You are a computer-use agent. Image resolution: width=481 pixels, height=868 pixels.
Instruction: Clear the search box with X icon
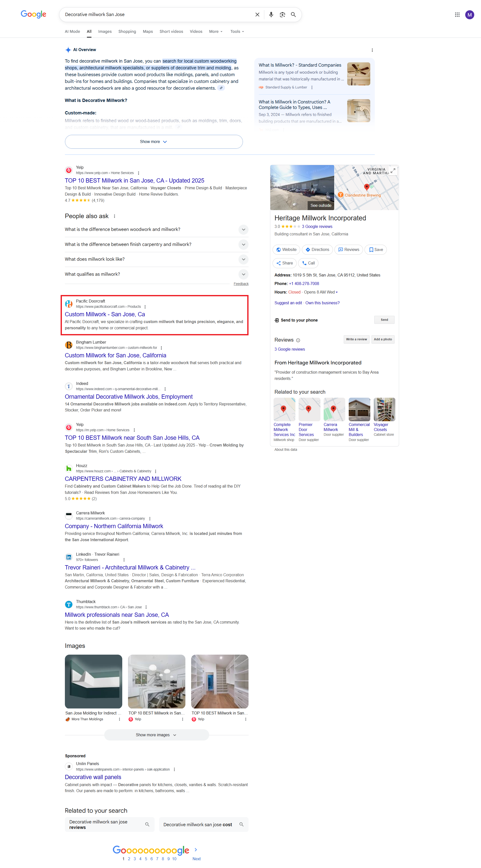[257, 15]
